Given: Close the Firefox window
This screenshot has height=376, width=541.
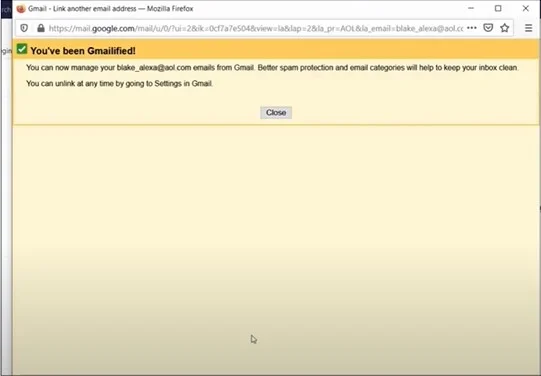Looking at the screenshot, I should click(x=525, y=8).
